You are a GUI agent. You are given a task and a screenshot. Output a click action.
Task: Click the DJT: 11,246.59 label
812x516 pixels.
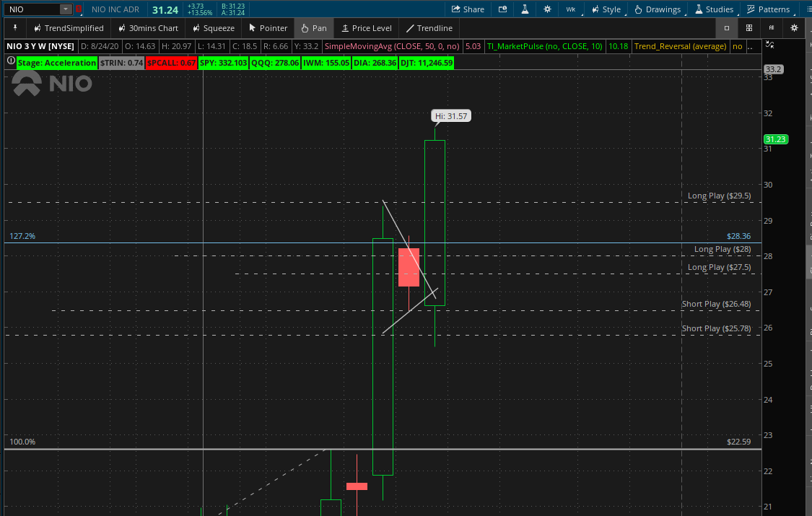tap(427, 63)
